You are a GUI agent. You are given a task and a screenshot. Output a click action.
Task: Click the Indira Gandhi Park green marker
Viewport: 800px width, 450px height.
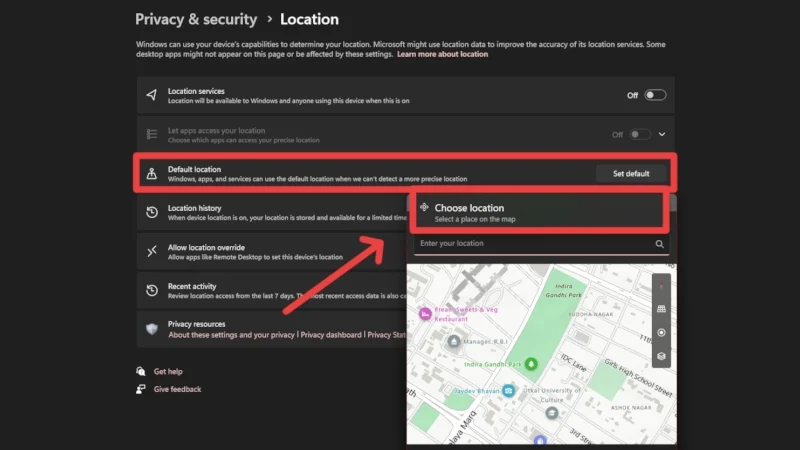(532, 363)
